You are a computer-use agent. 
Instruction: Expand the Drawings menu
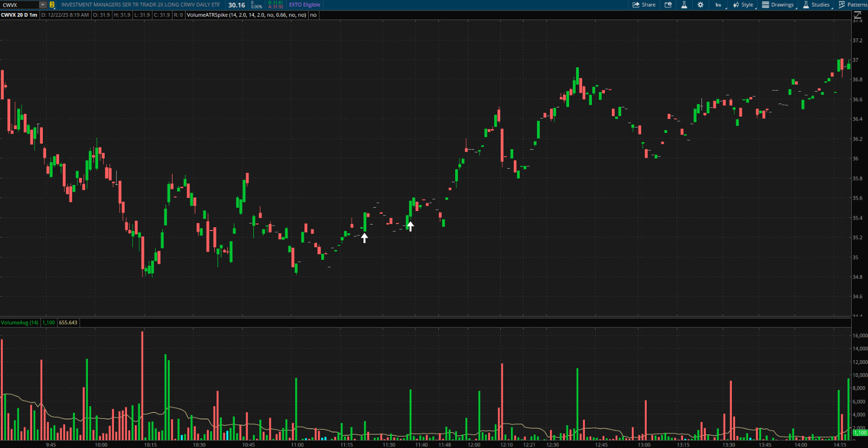tap(779, 5)
